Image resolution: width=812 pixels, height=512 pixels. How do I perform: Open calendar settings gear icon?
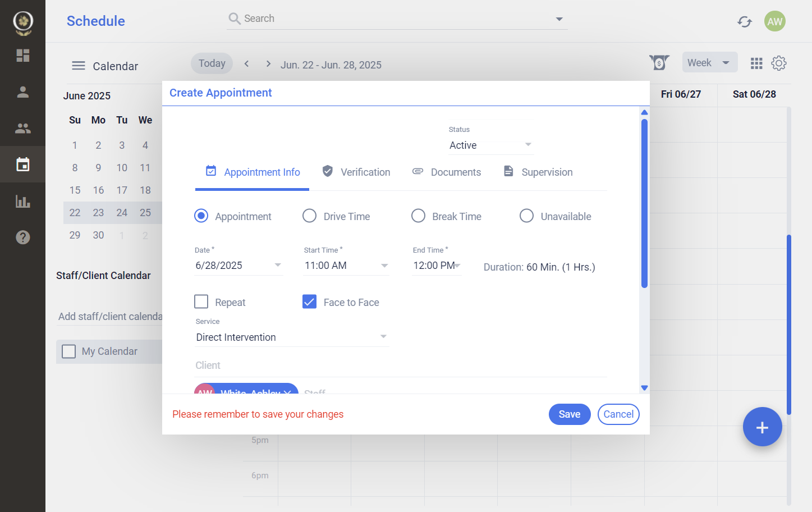click(x=779, y=63)
